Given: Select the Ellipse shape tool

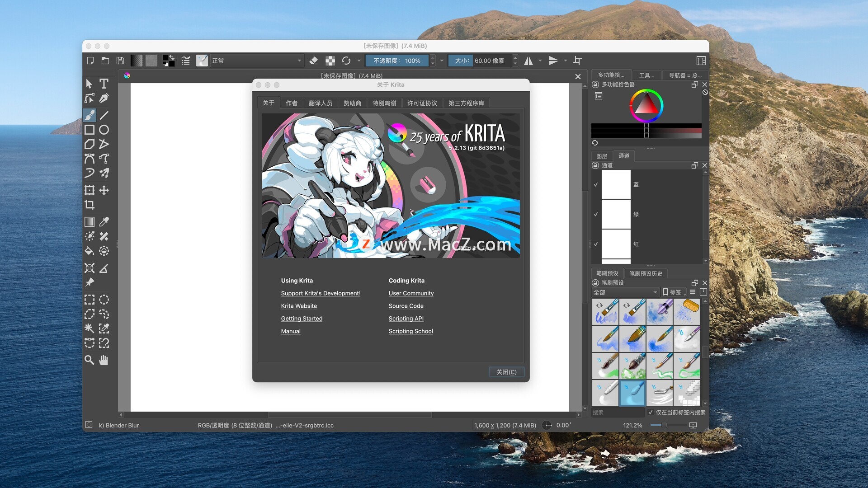Looking at the screenshot, I should (x=104, y=130).
